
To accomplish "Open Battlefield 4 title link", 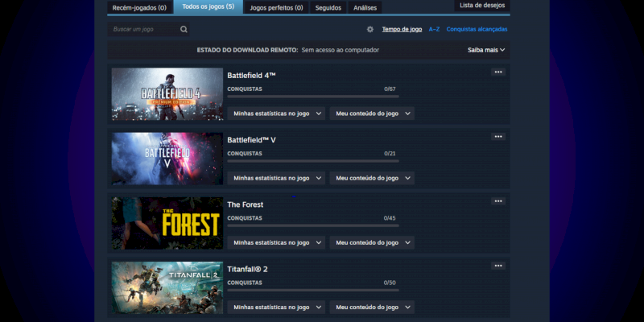I will pos(251,76).
